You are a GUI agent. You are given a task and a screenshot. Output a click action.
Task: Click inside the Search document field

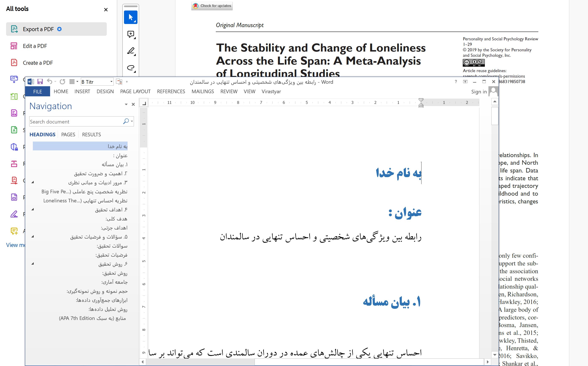tap(73, 121)
